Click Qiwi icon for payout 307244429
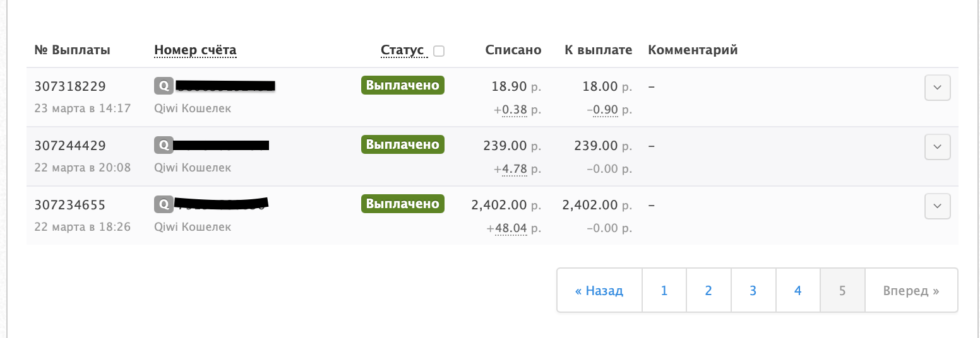Screen dimensions: 980x338 coord(164,145)
